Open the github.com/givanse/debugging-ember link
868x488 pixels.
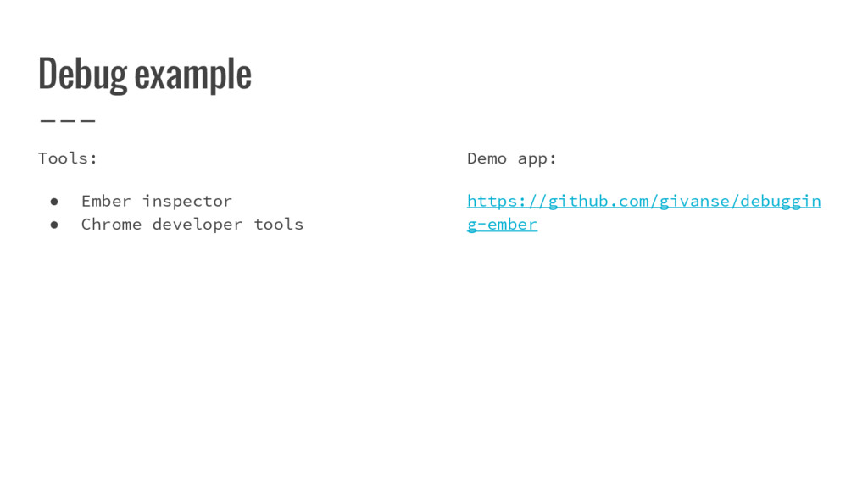644,202
